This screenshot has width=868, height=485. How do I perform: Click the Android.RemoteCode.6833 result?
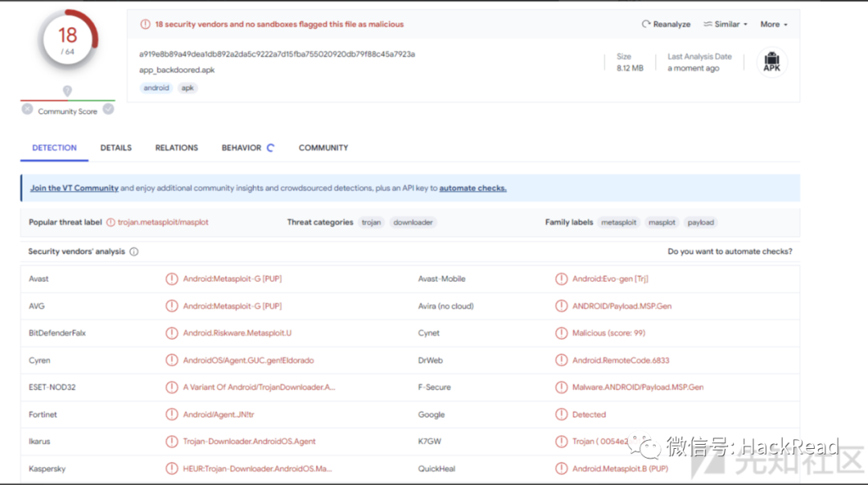click(x=620, y=360)
